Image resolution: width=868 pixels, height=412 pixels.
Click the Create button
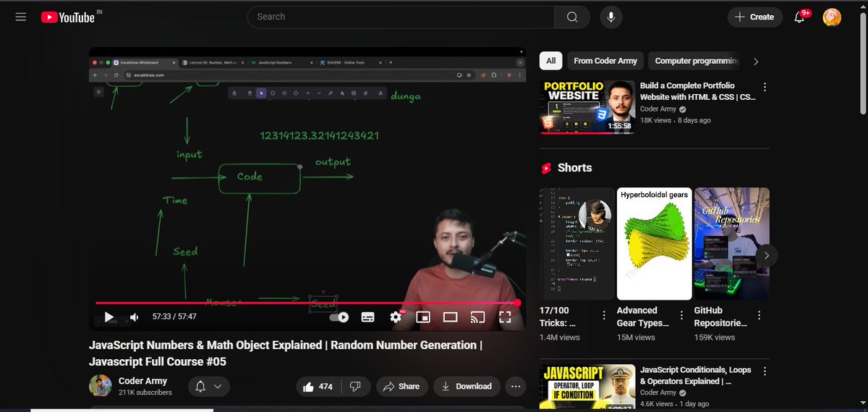click(x=754, y=17)
